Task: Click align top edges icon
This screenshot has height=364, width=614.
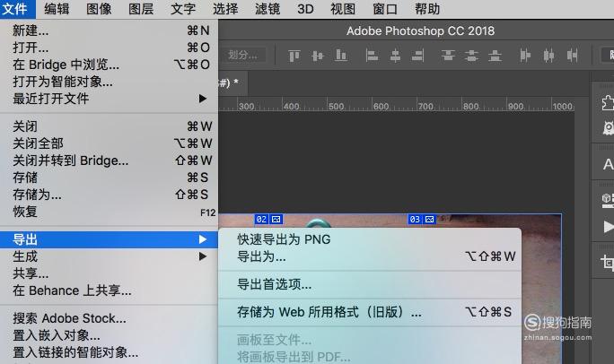Action: [x=294, y=56]
